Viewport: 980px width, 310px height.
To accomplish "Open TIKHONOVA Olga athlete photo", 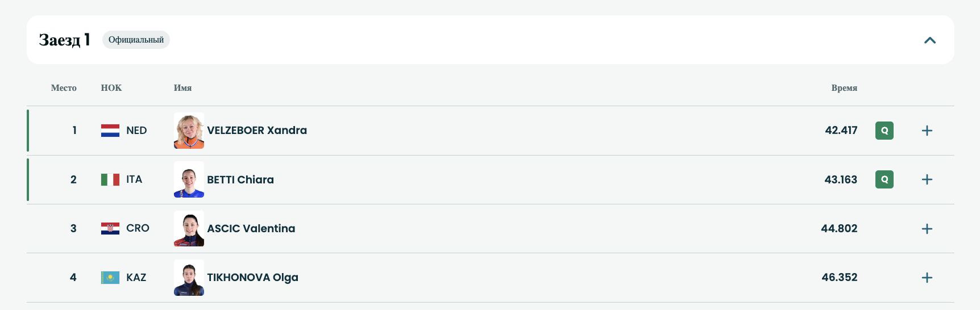I will (x=189, y=278).
